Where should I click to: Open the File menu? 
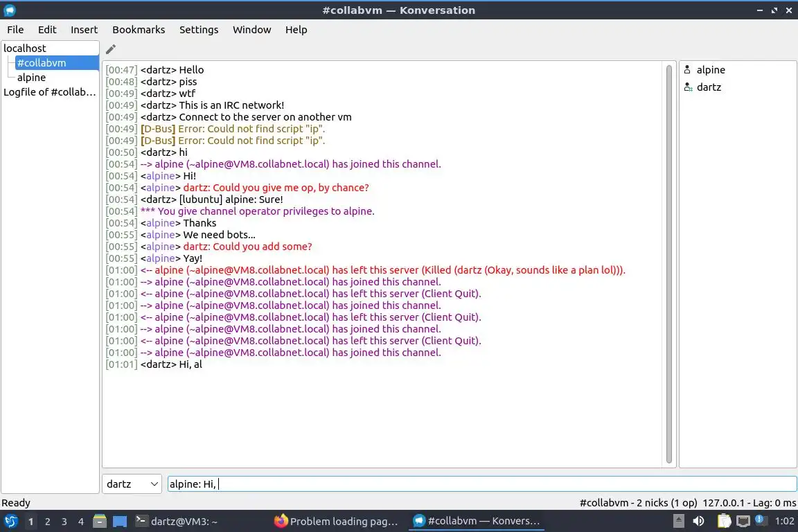coord(15,30)
